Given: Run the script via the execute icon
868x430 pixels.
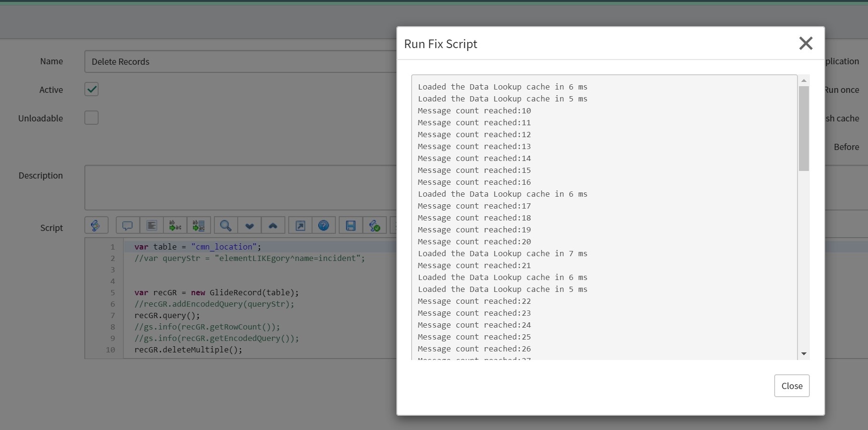Looking at the screenshot, I should 375,225.
